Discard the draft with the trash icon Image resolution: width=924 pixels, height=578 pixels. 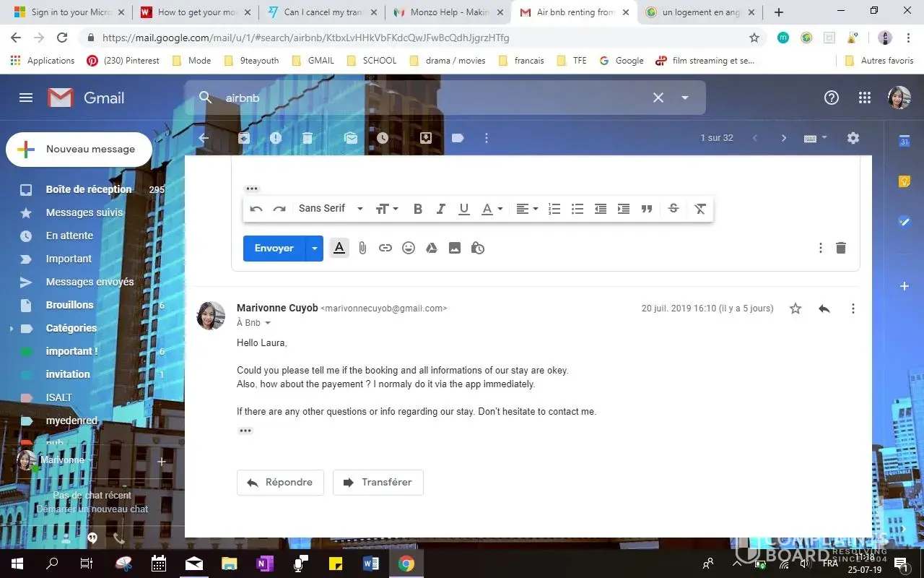[x=840, y=248]
